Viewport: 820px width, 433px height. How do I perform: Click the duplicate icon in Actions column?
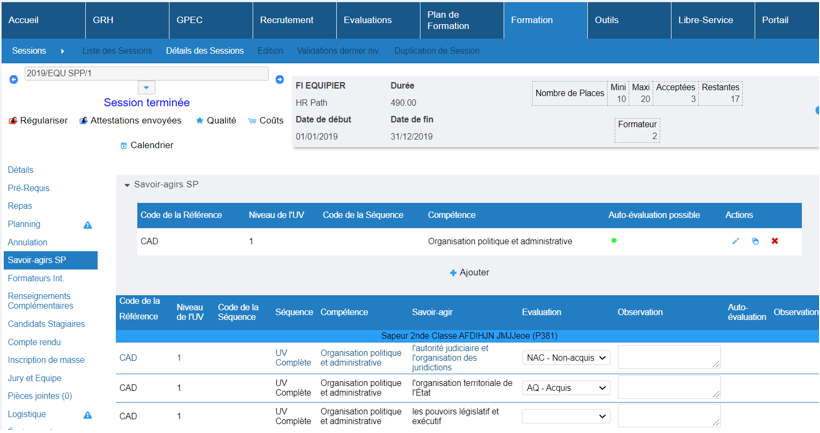tap(755, 241)
